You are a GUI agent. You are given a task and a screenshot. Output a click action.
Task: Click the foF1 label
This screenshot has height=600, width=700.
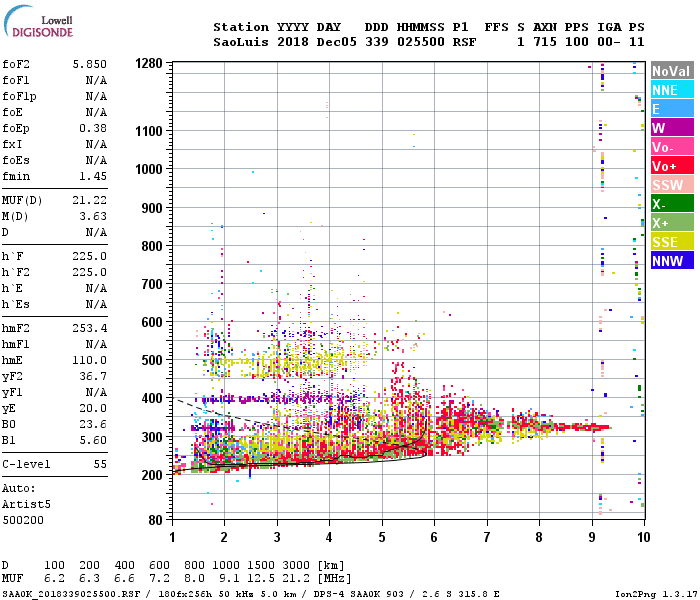[x=16, y=80]
